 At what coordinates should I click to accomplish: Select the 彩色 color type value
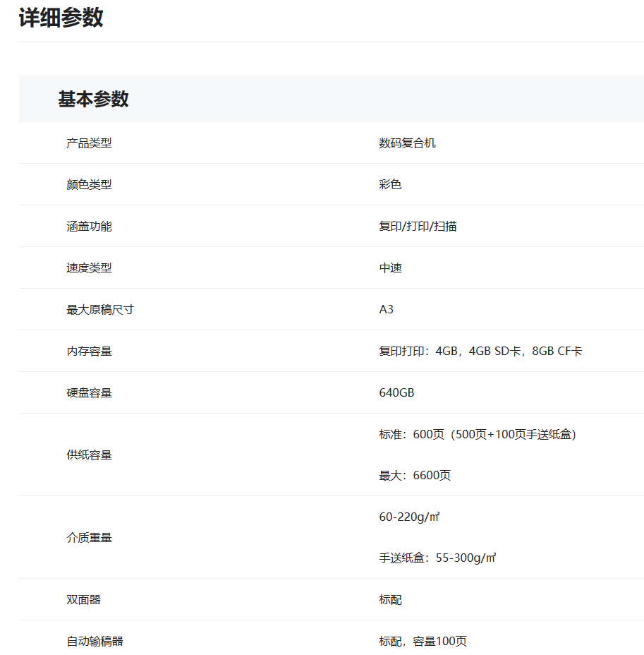[x=390, y=185]
